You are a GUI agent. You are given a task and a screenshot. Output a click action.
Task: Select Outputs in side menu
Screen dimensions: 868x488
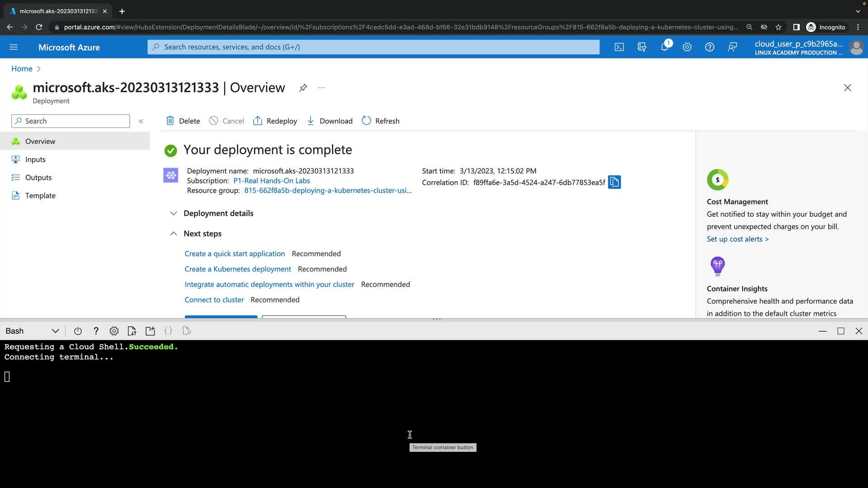[x=38, y=178]
